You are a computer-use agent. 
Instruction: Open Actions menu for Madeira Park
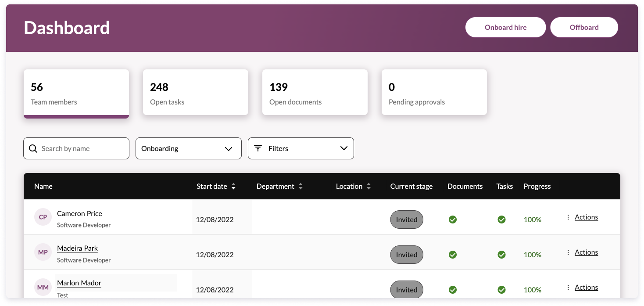[586, 252]
